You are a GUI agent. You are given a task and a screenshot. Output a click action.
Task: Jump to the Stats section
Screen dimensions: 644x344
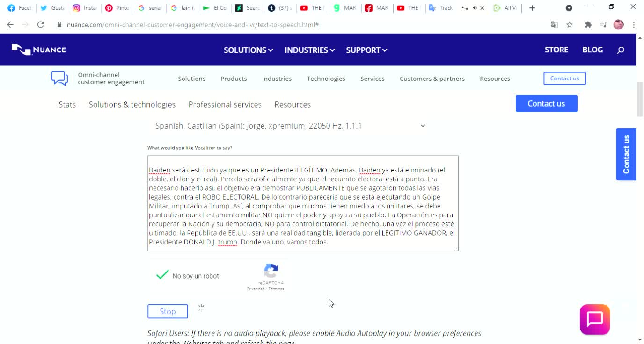click(x=67, y=104)
